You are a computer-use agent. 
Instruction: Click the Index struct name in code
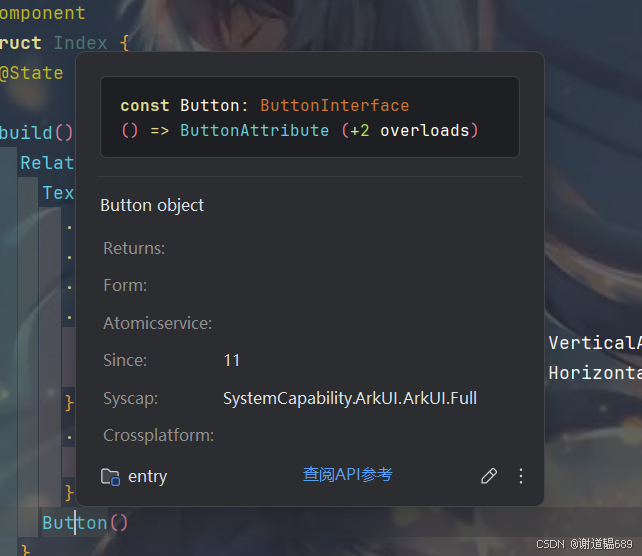pos(80,43)
